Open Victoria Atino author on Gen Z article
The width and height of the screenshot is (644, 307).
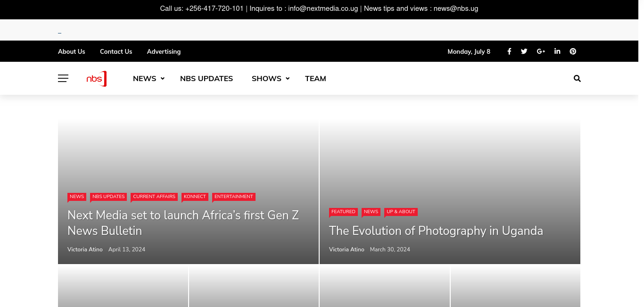click(x=85, y=249)
